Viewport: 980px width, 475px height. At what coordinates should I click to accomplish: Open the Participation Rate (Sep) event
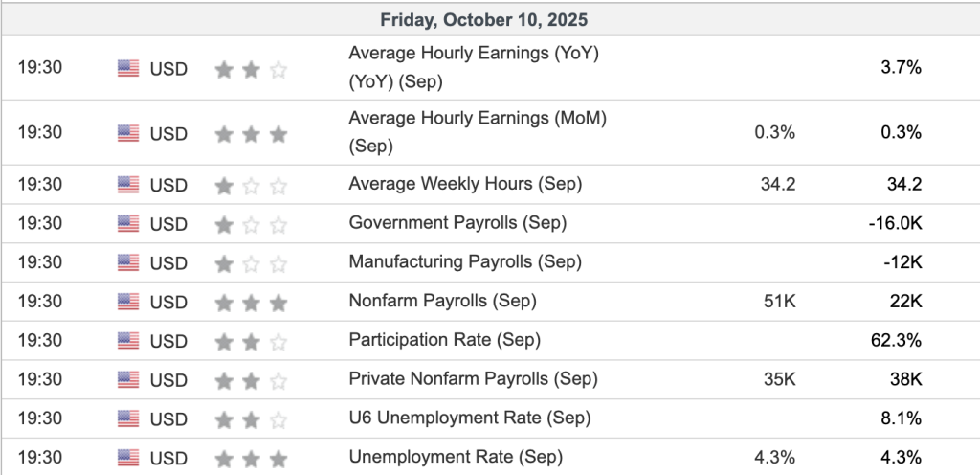tap(444, 340)
